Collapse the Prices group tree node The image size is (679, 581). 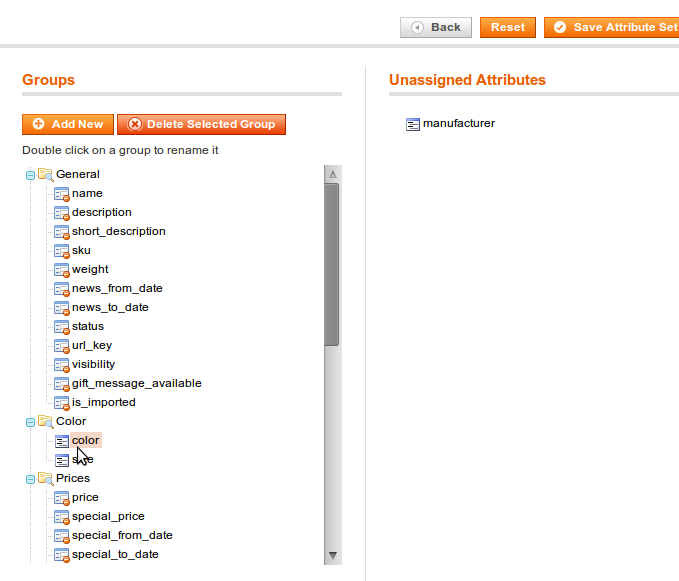click(30, 479)
